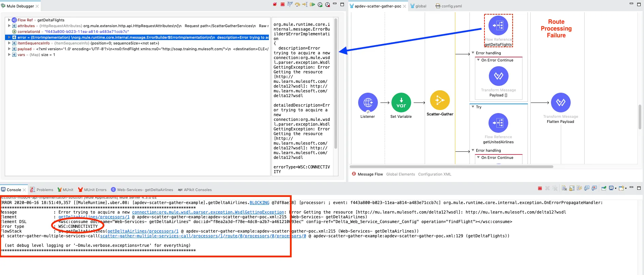Click the Console tab label

[14, 190]
